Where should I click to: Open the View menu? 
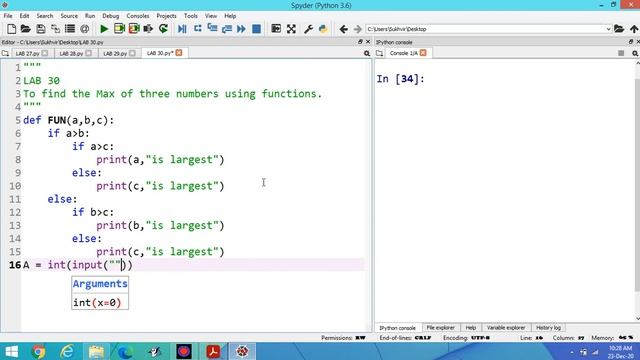point(211,16)
